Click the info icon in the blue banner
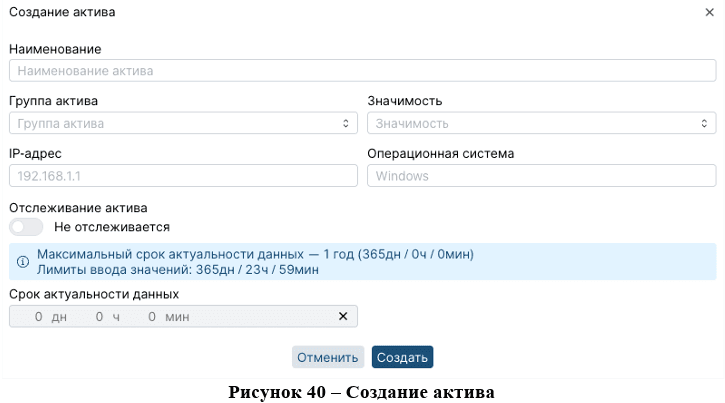 (x=22, y=262)
